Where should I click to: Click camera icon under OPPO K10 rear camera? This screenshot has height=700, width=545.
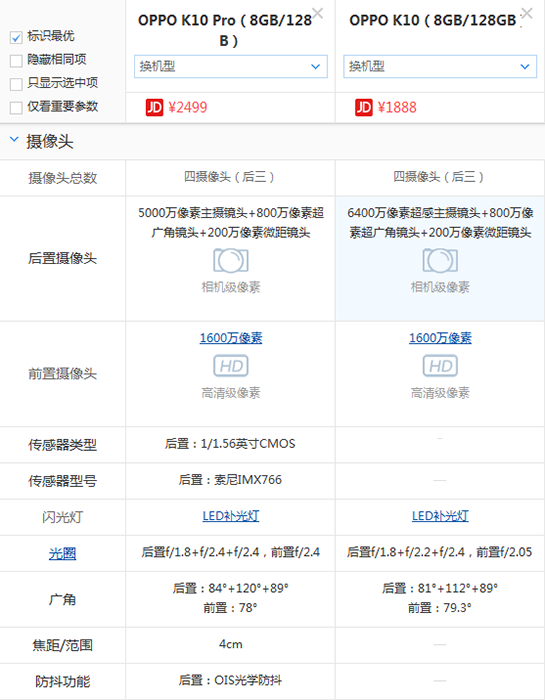tap(440, 261)
